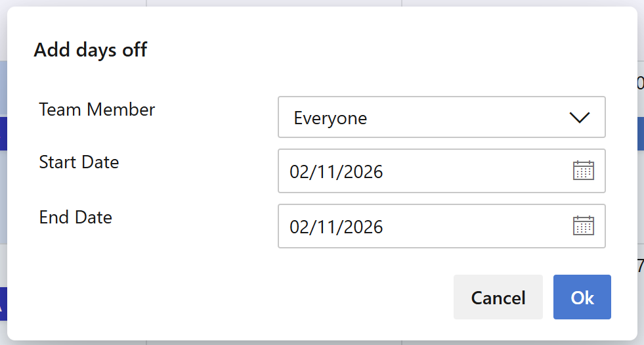Expand the Team Member combo box

(441, 118)
